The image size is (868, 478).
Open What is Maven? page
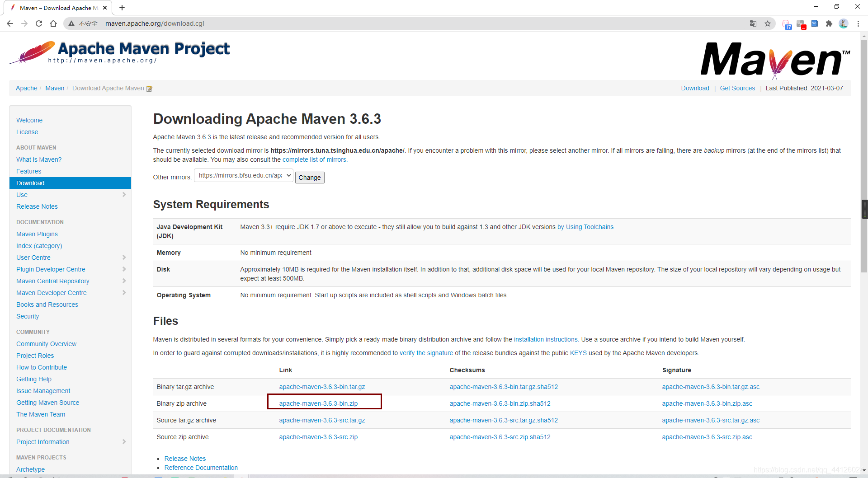coord(39,159)
